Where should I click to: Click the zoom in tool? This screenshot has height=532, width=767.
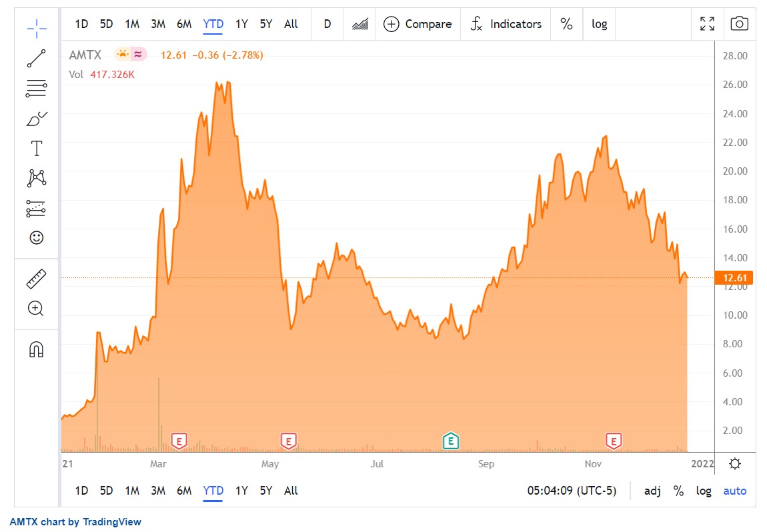[36, 309]
